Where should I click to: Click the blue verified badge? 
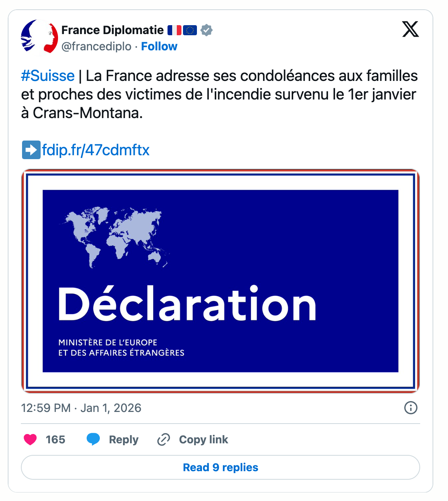[x=207, y=30]
